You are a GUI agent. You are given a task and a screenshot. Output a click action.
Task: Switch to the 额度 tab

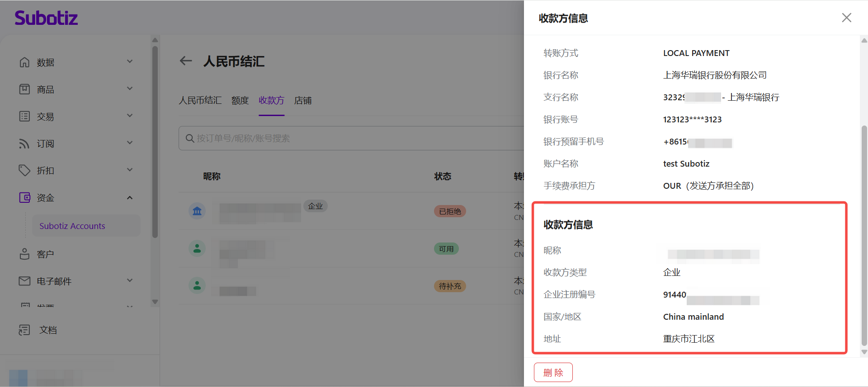[x=240, y=100]
